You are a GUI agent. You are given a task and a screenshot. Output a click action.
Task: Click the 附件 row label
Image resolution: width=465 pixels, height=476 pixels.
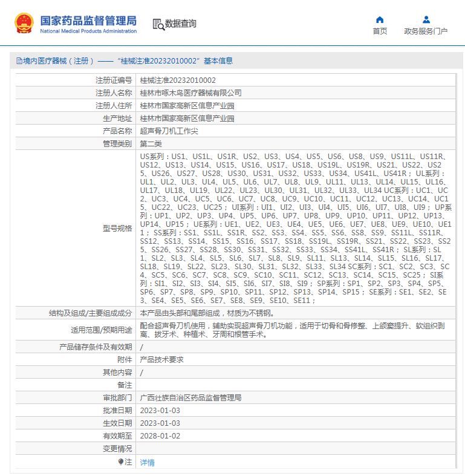coord(125,360)
